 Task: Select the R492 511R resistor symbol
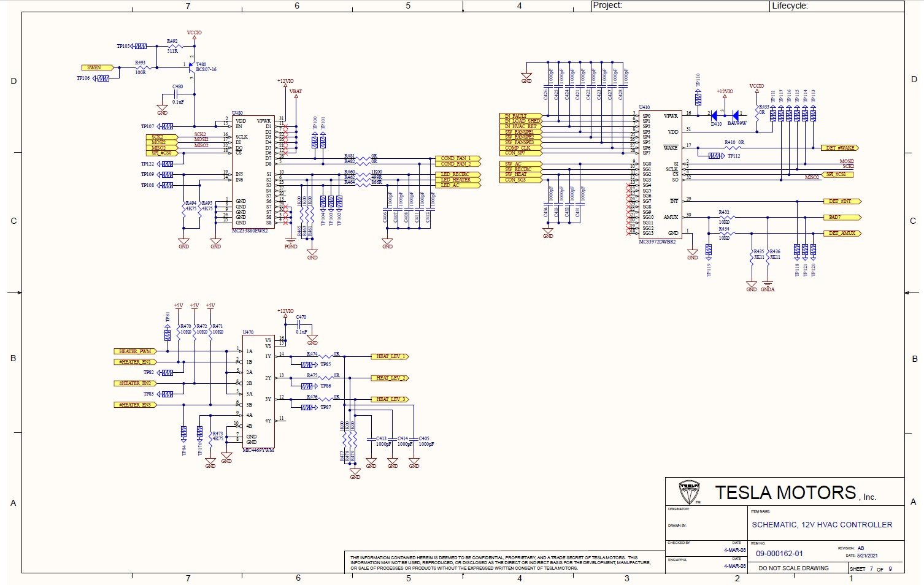[172, 46]
